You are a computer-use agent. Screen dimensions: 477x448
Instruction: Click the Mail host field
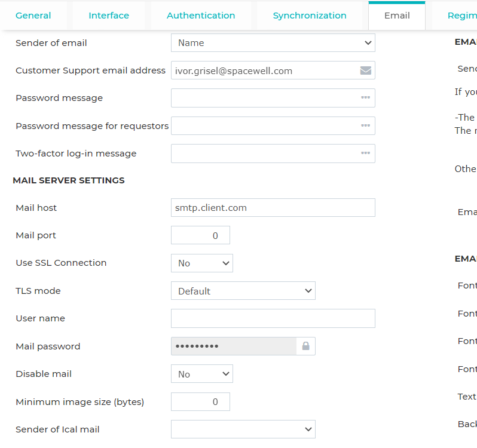[x=273, y=208]
